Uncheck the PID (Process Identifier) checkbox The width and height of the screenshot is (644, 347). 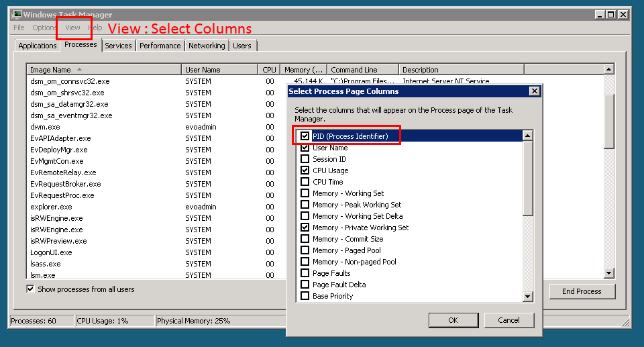[x=305, y=136]
